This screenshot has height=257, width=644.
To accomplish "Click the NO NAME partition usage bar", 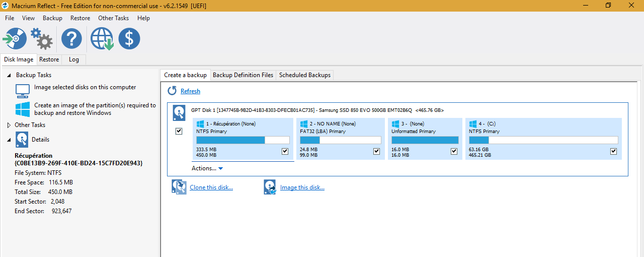I will [340, 140].
